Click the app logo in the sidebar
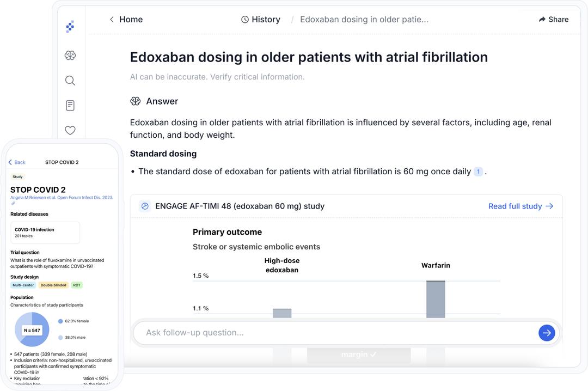 click(x=70, y=26)
